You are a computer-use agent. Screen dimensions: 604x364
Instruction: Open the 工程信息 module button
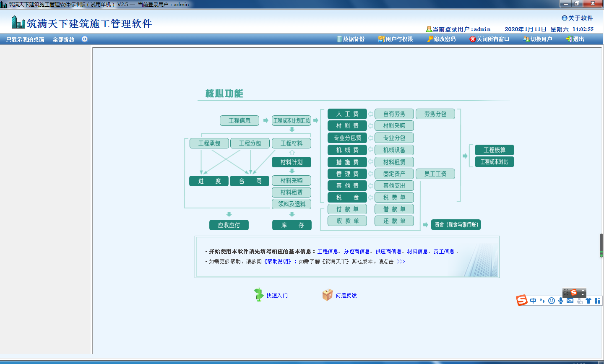[240, 121]
